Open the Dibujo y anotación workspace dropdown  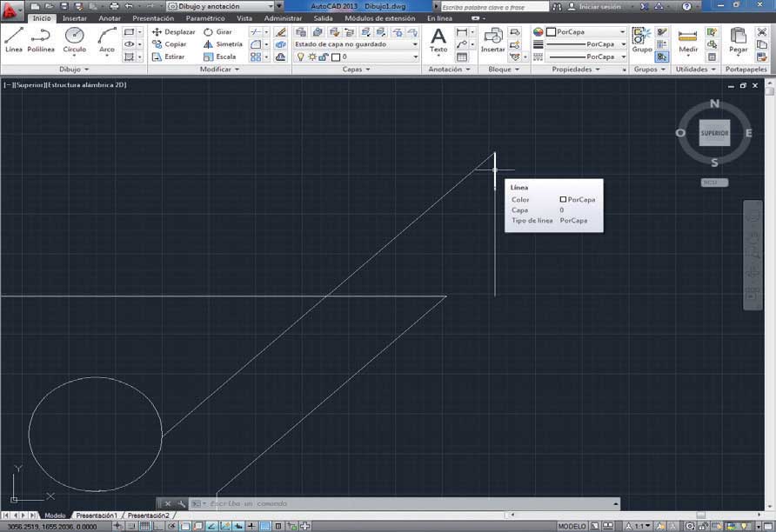[x=221, y=6]
